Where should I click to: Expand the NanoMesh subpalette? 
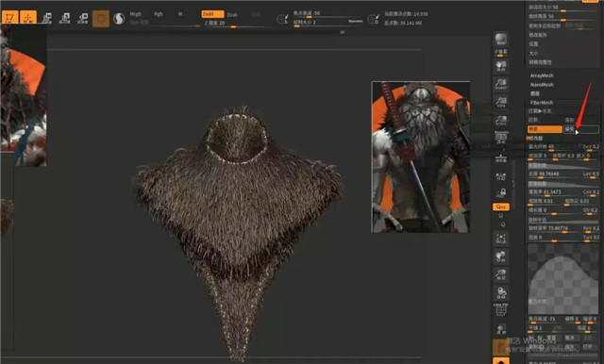tap(542, 85)
